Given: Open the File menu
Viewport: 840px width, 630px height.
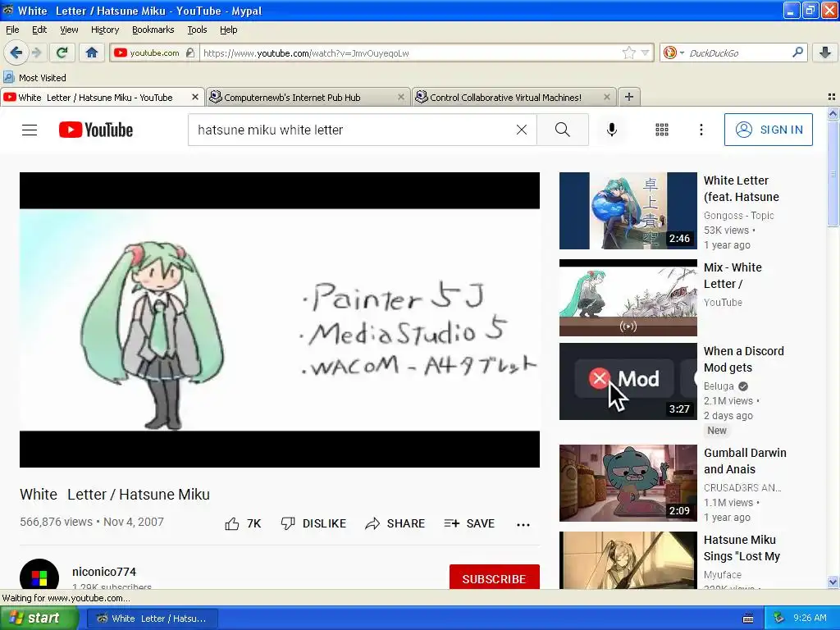Looking at the screenshot, I should [12, 30].
